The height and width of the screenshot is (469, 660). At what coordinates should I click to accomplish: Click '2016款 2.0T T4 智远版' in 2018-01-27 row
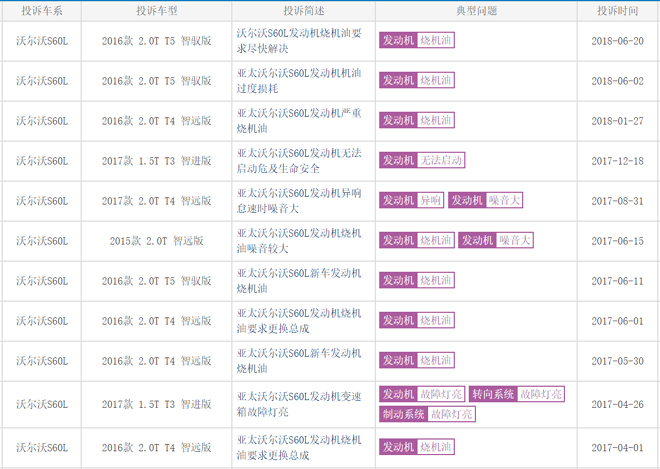[157, 121]
